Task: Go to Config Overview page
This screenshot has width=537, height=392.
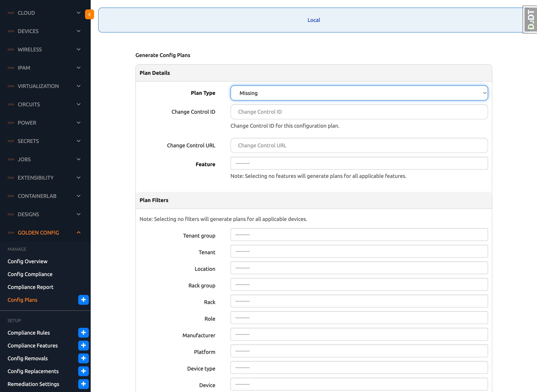Action: tap(28, 261)
